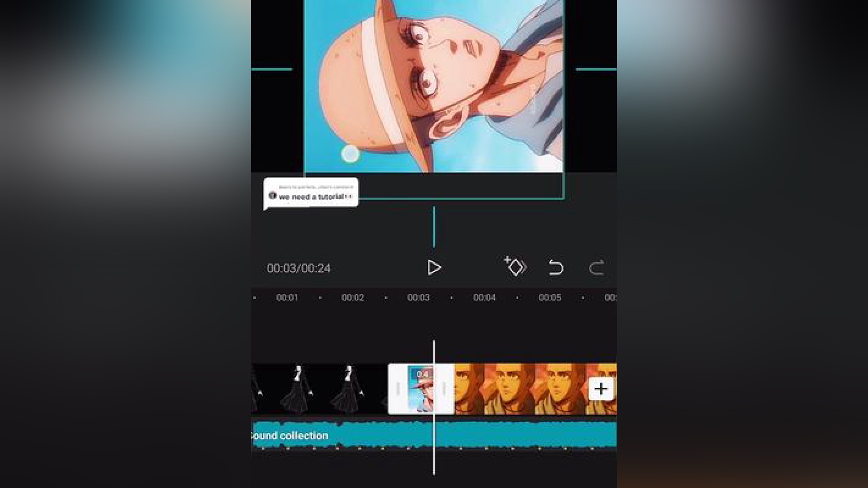868x488 pixels.
Task: Select the Sound collection audio track
Action: (434, 436)
